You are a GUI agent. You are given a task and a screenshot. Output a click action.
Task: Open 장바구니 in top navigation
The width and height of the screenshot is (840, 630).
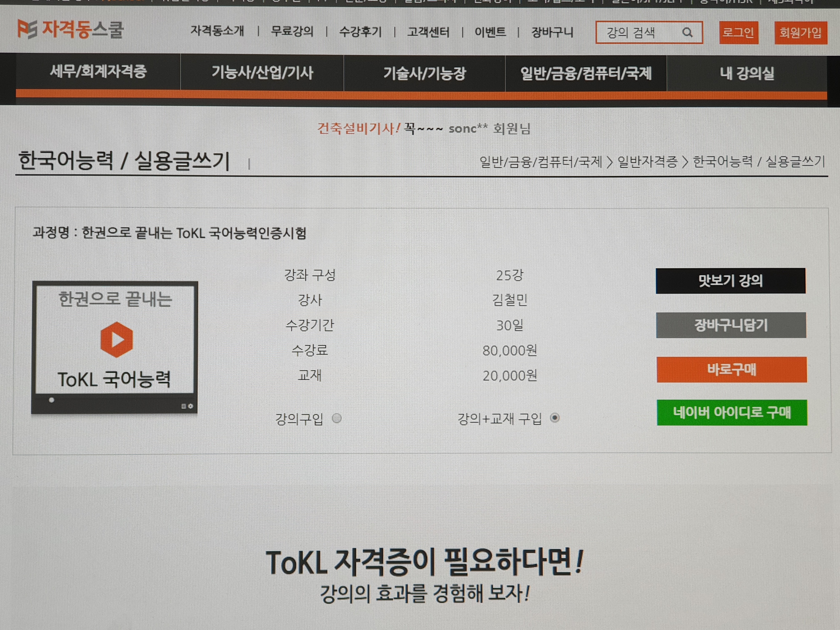tap(552, 32)
